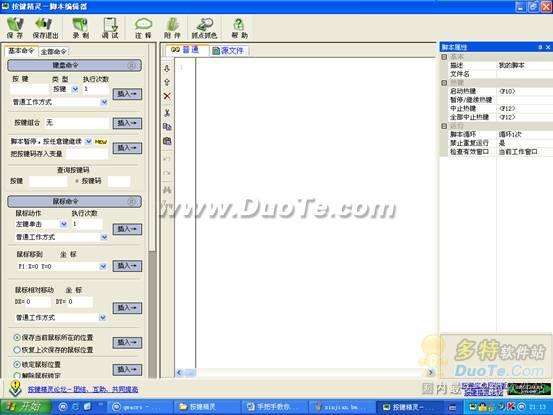Select 恢复上次保存的鼠标位置 radio button

pyautogui.click(x=17, y=350)
